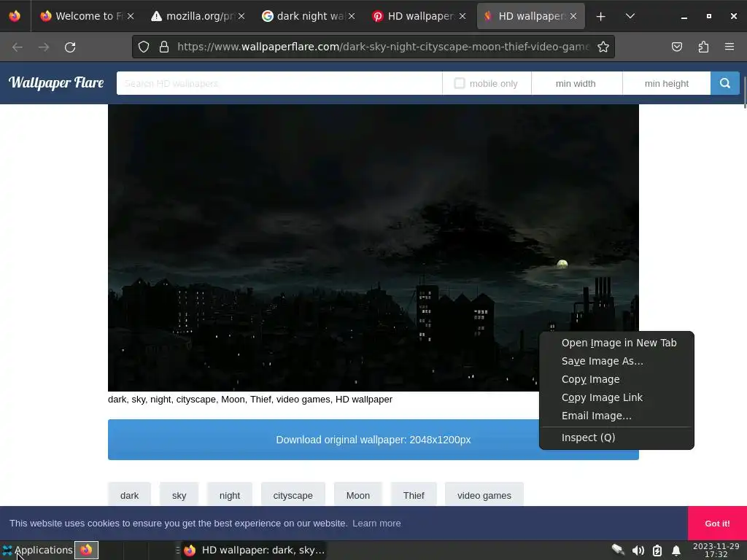Click the min width input field
The height and width of the screenshot is (560, 747).
coord(576,83)
